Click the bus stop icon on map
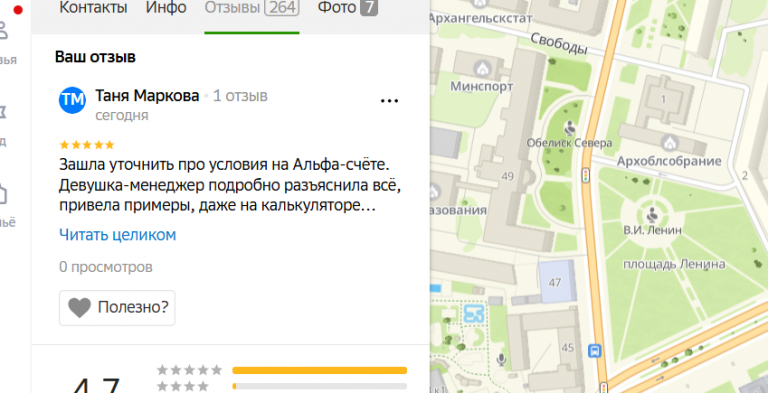 coord(595,351)
